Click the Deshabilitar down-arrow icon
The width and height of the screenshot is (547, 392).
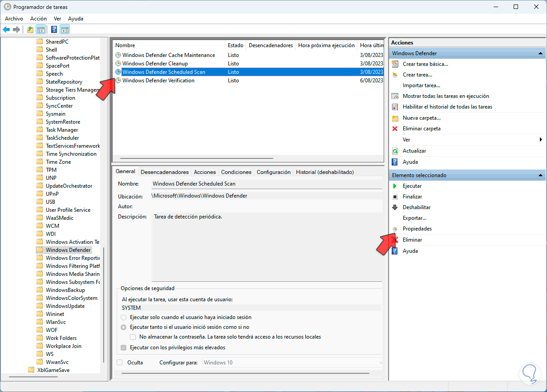395,207
